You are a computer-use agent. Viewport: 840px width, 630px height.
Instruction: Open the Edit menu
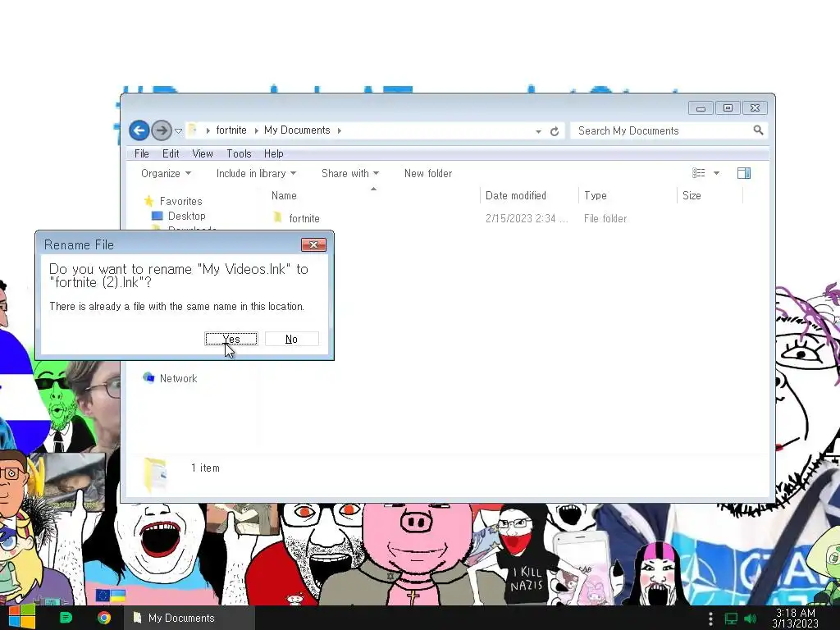[171, 153]
